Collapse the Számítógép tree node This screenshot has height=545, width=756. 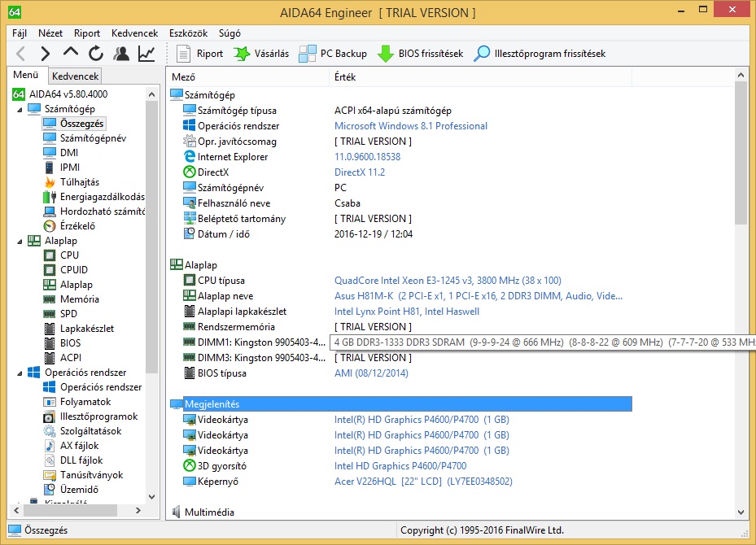pos(20,109)
